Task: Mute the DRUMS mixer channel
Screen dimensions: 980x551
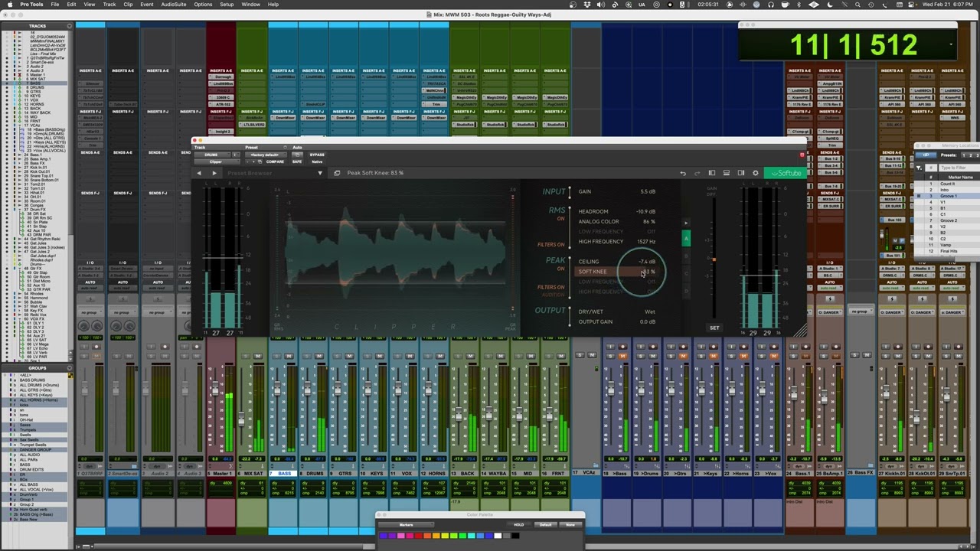Action: click(318, 356)
